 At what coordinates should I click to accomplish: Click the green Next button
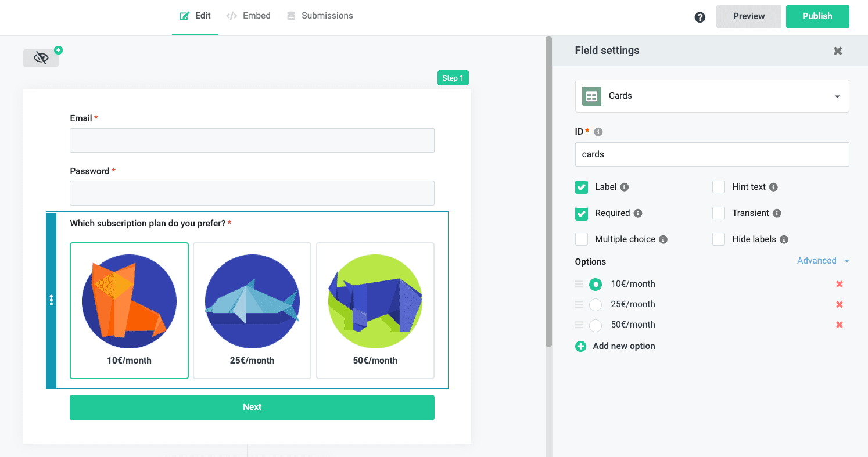pyautogui.click(x=252, y=408)
